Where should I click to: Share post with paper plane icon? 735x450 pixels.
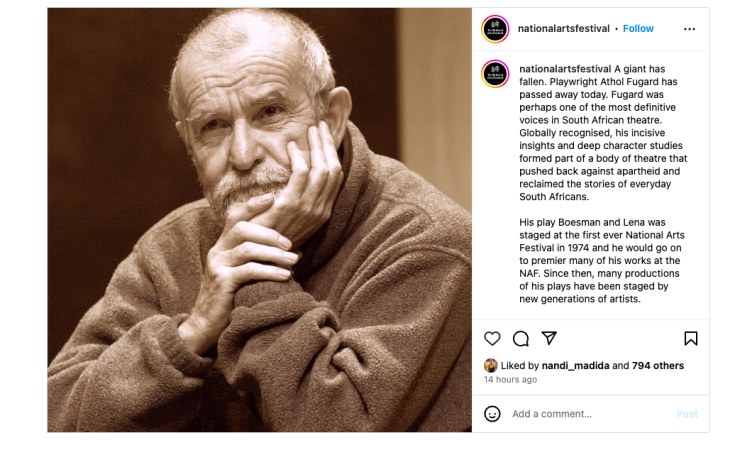[548, 338]
